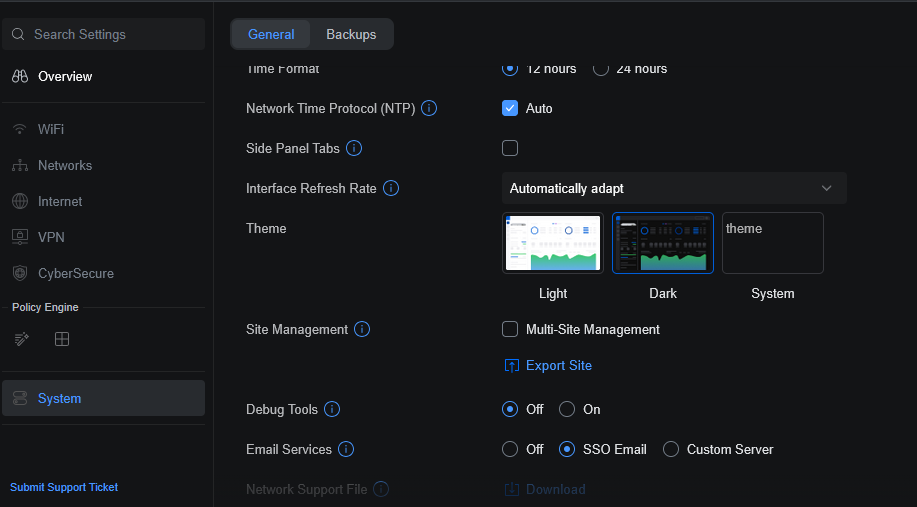The height and width of the screenshot is (507, 917).
Task: Click Submit Support Ticket link
Action: [64, 487]
